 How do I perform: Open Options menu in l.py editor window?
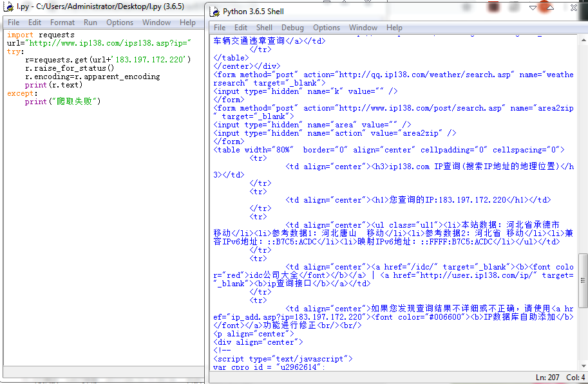[120, 23]
